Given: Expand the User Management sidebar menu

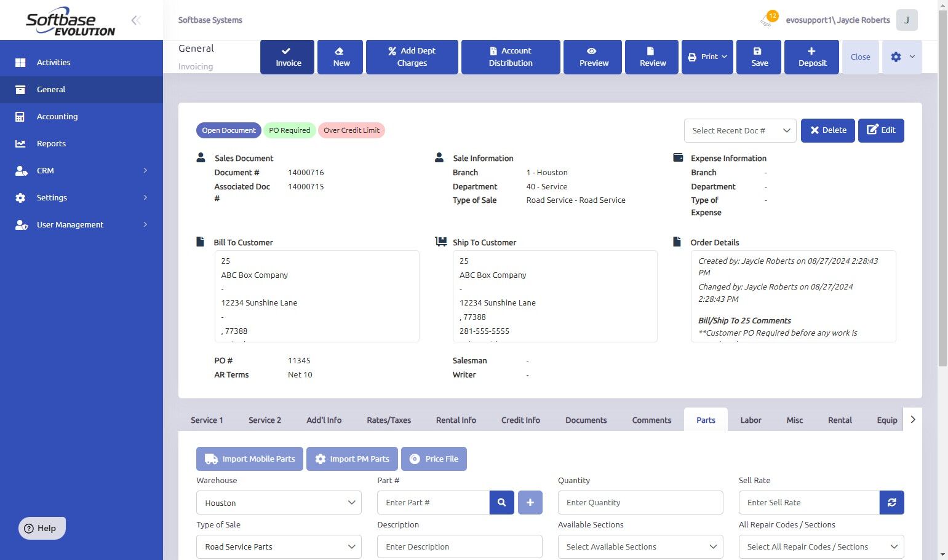Looking at the screenshot, I should [x=81, y=224].
